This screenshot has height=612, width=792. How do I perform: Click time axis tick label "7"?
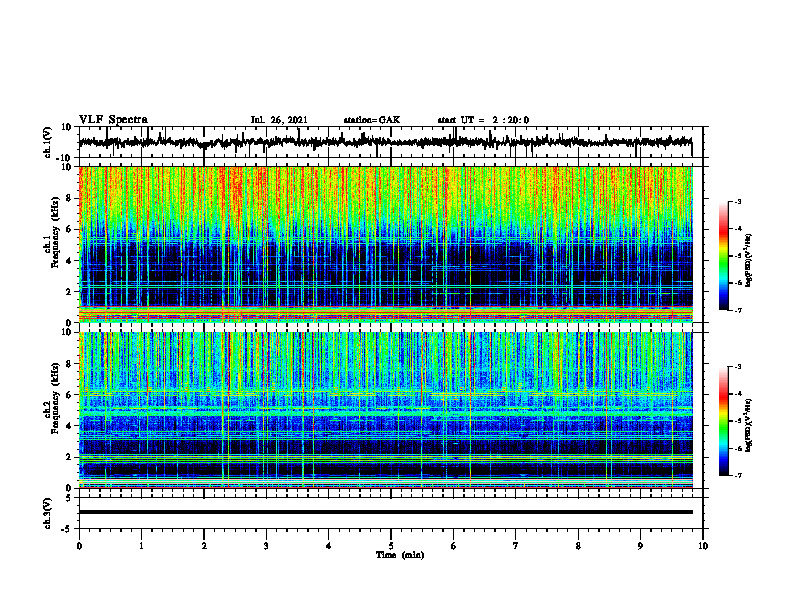(x=516, y=546)
